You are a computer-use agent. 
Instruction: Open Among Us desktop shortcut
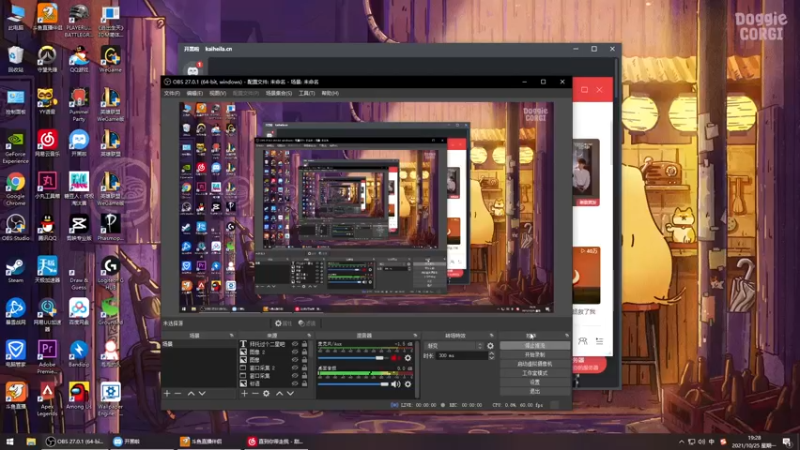click(79, 396)
